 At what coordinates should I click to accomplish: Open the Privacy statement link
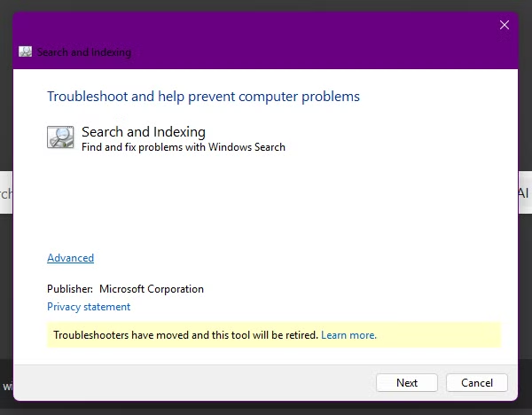click(89, 307)
